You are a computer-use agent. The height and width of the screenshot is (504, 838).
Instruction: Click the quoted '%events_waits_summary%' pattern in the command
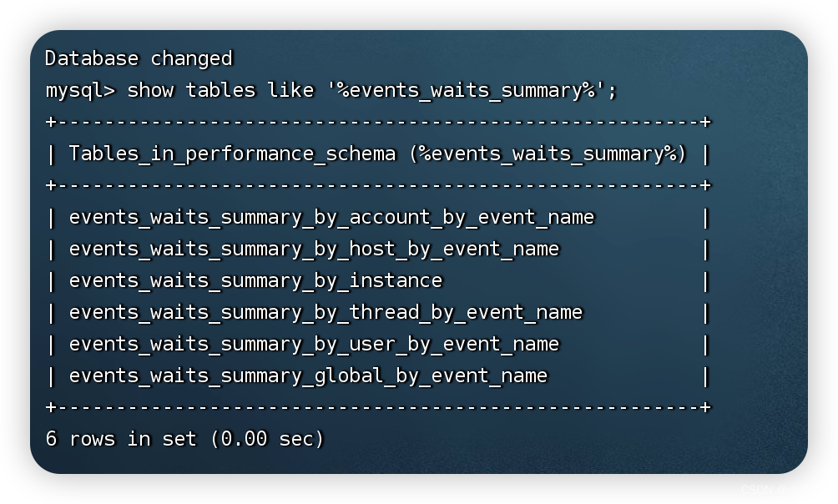coord(466,90)
